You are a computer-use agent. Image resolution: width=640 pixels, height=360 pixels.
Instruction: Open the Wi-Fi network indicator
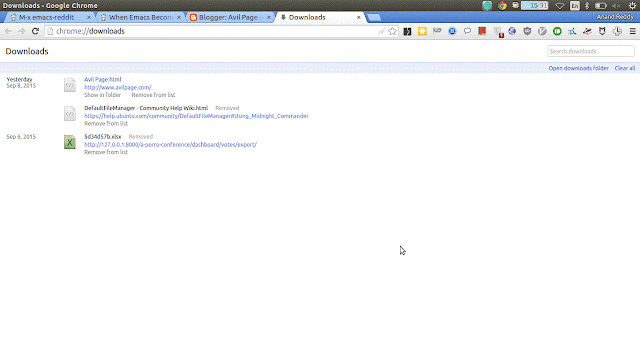560,6
